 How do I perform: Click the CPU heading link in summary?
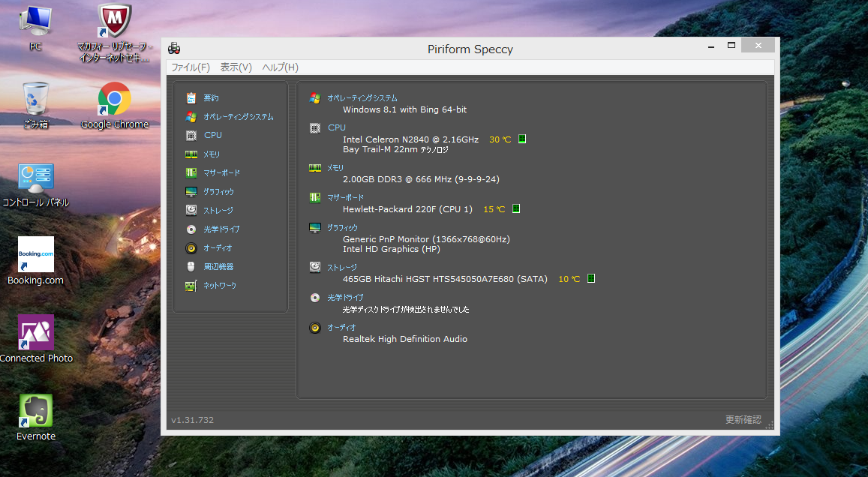click(337, 127)
